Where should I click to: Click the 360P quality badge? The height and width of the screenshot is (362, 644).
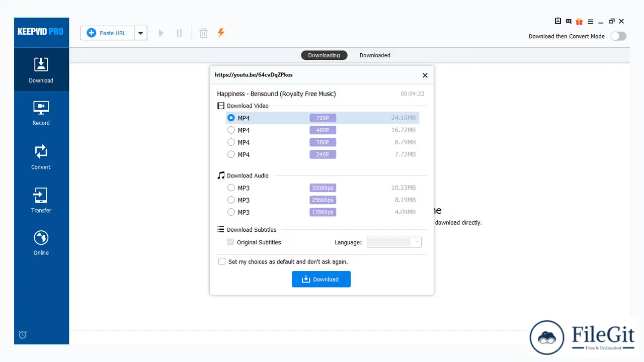pos(323,142)
